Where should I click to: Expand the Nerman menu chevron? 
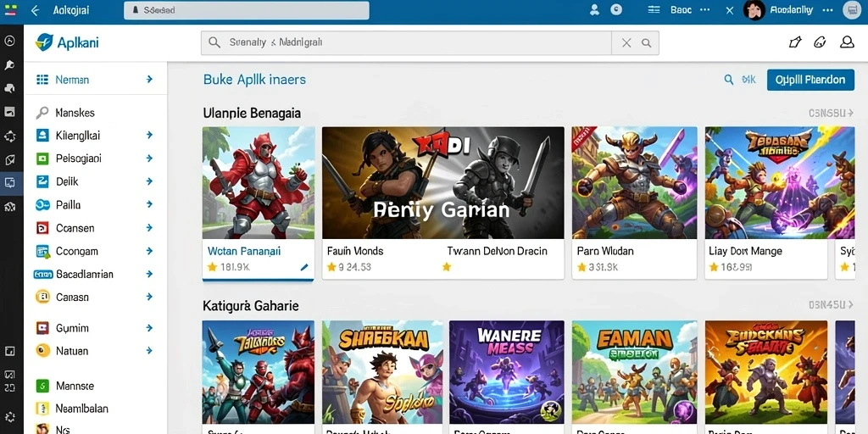[149, 80]
